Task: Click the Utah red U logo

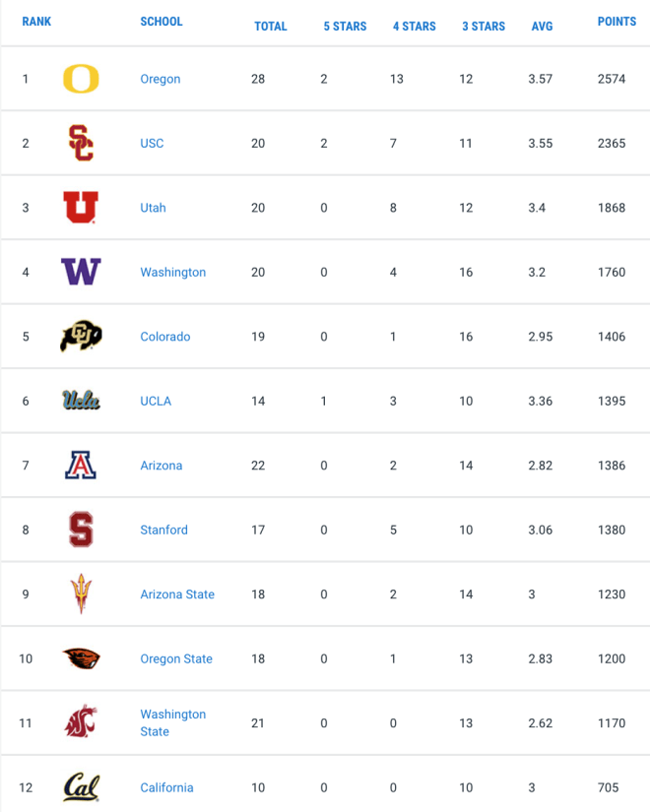Action: click(81, 207)
